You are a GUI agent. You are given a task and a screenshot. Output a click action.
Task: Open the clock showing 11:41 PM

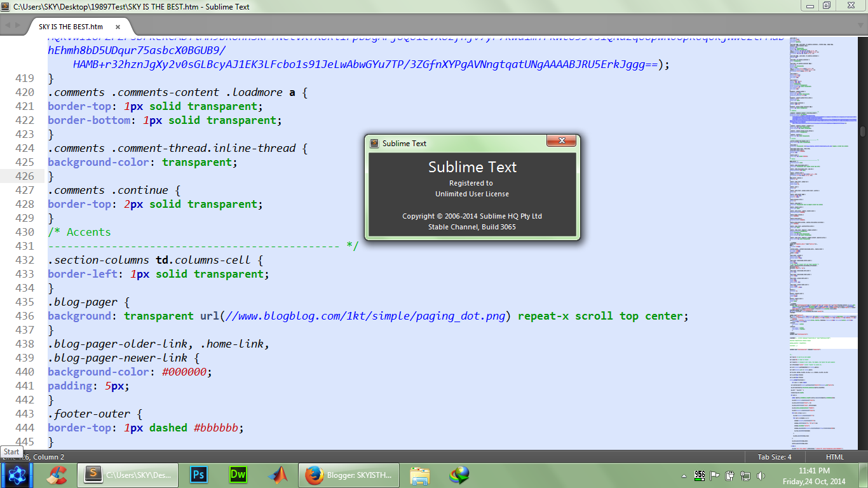(x=814, y=476)
